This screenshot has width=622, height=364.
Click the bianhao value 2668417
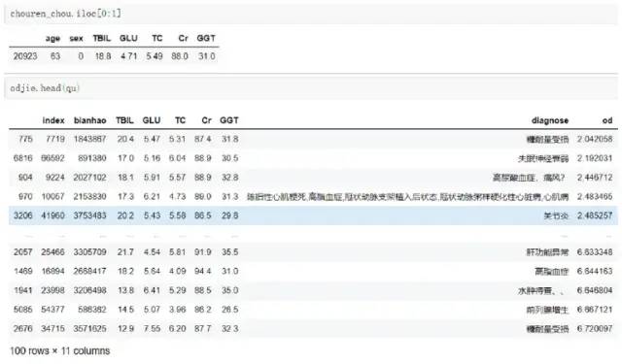[x=89, y=272]
